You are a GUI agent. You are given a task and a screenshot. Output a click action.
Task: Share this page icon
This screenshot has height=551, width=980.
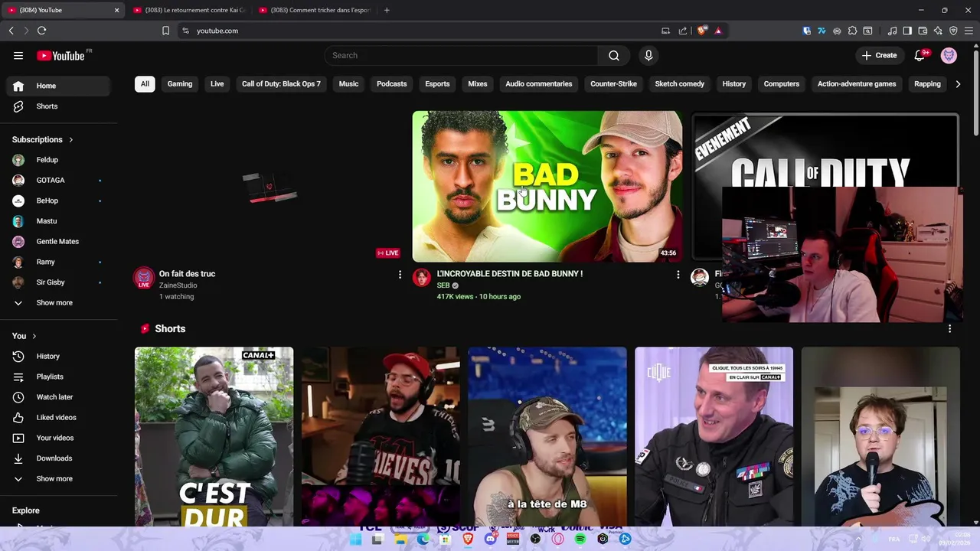[682, 31]
